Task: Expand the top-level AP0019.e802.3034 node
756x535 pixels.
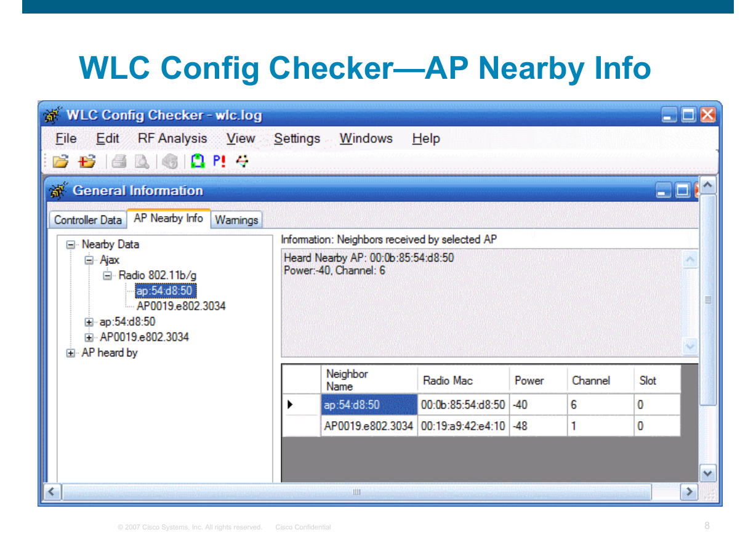Action: tap(89, 337)
